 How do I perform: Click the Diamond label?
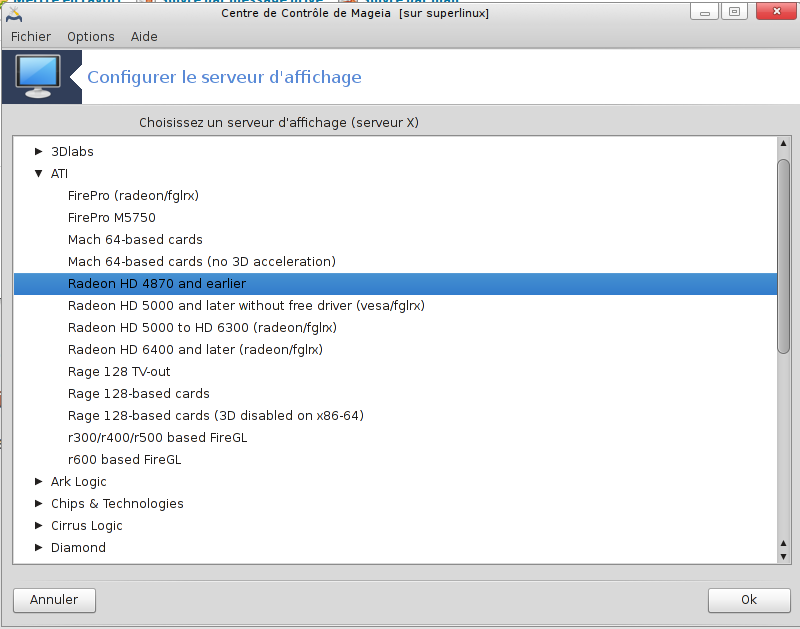(x=79, y=547)
